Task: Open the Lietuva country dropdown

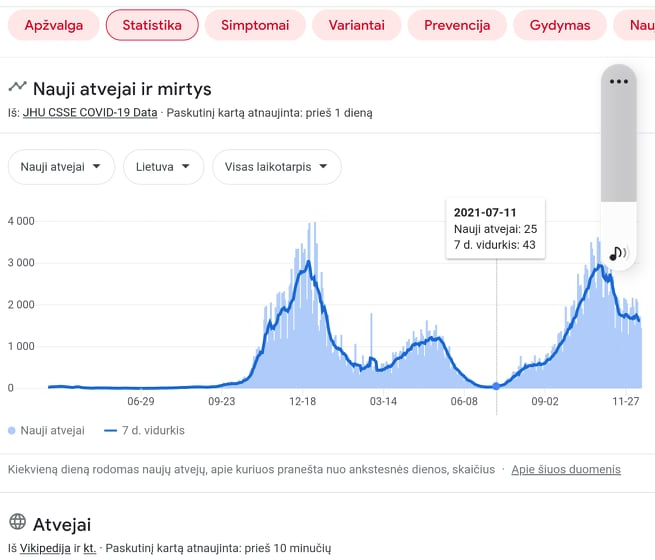Action: [x=163, y=167]
